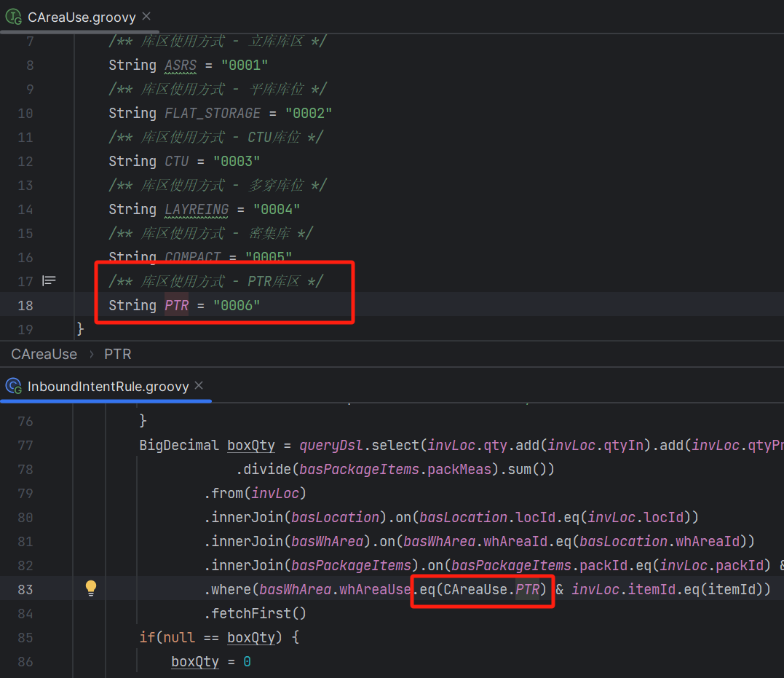Screen dimensions: 784x678
Task: Click the "0001" string value
Action: [x=245, y=65]
